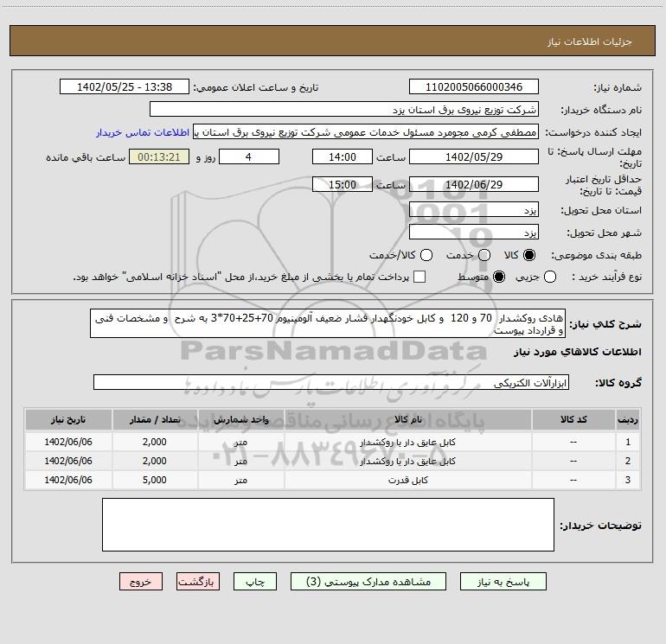Click the 5,000 quantity cell

155,480
